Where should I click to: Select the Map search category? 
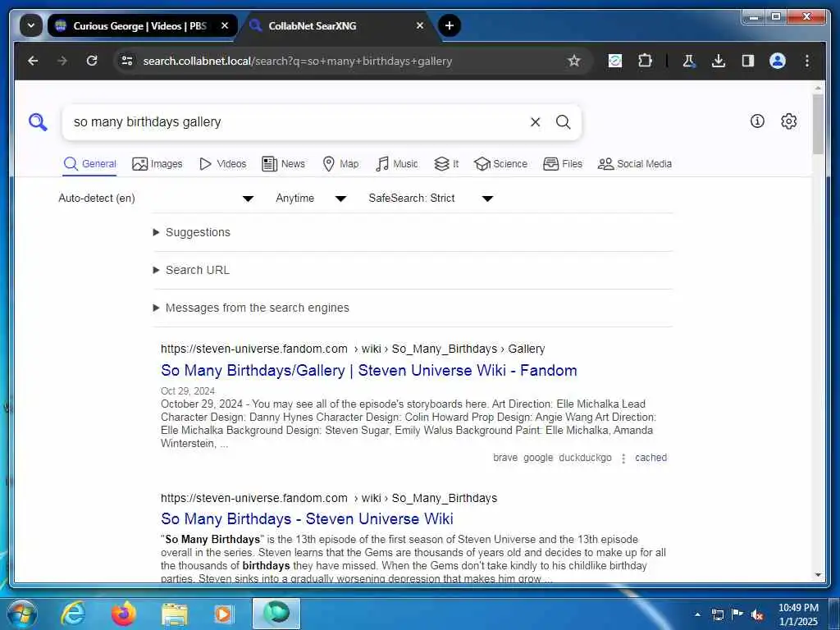pyautogui.click(x=340, y=164)
